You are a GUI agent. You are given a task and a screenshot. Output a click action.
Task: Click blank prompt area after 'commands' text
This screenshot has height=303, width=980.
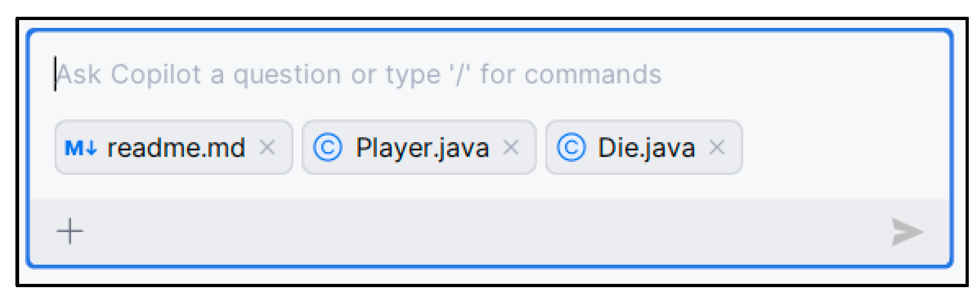794,75
